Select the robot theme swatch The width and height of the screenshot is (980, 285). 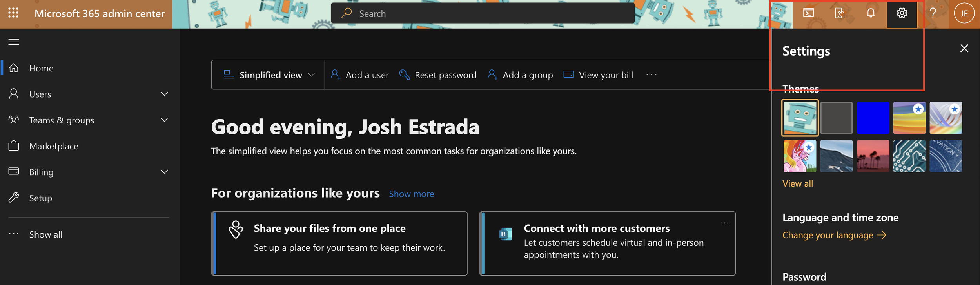(800, 118)
